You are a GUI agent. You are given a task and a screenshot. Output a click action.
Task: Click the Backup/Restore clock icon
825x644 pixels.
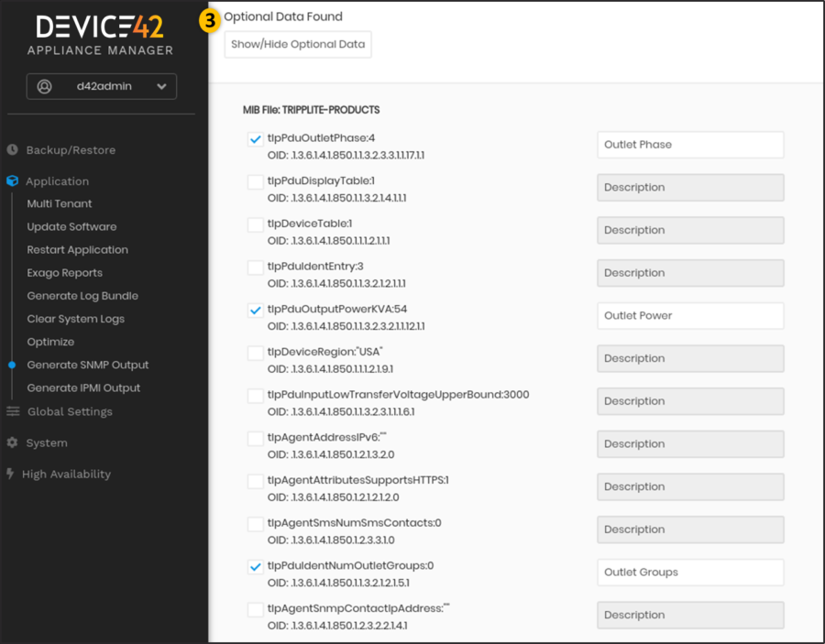(x=13, y=150)
